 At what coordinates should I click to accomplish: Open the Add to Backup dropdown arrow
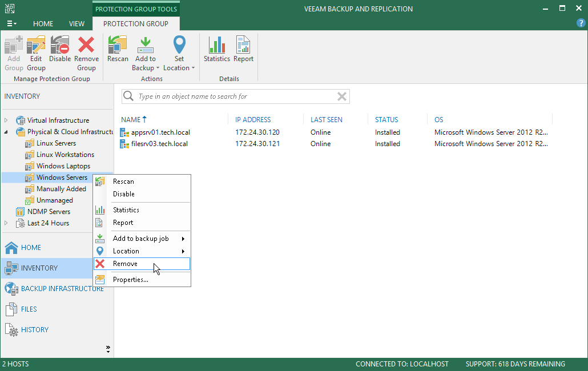click(158, 68)
